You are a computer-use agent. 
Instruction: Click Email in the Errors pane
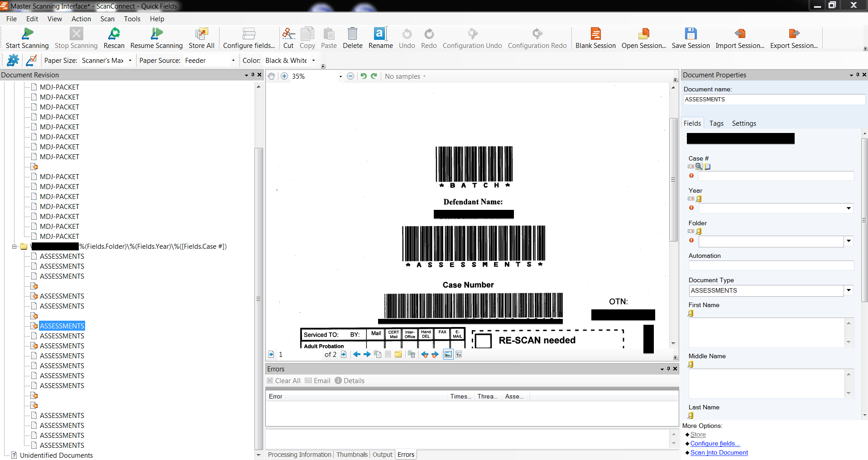(318, 381)
